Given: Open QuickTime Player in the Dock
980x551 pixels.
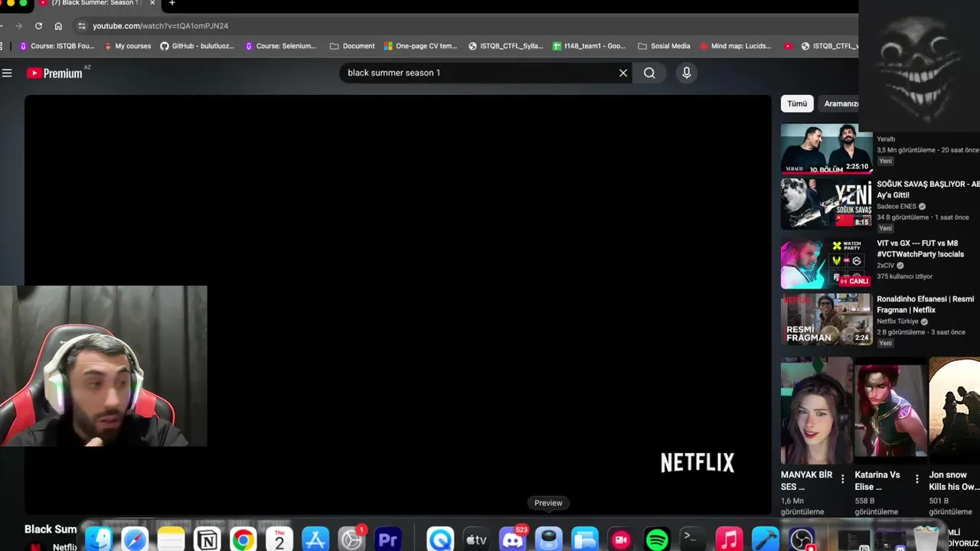Looking at the screenshot, I should tap(440, 540).
